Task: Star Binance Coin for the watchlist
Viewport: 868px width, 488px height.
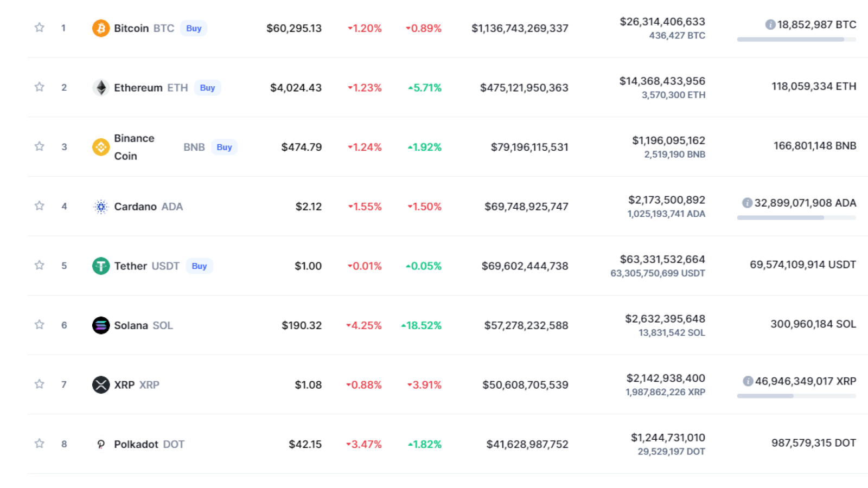Action: [39, 146]
